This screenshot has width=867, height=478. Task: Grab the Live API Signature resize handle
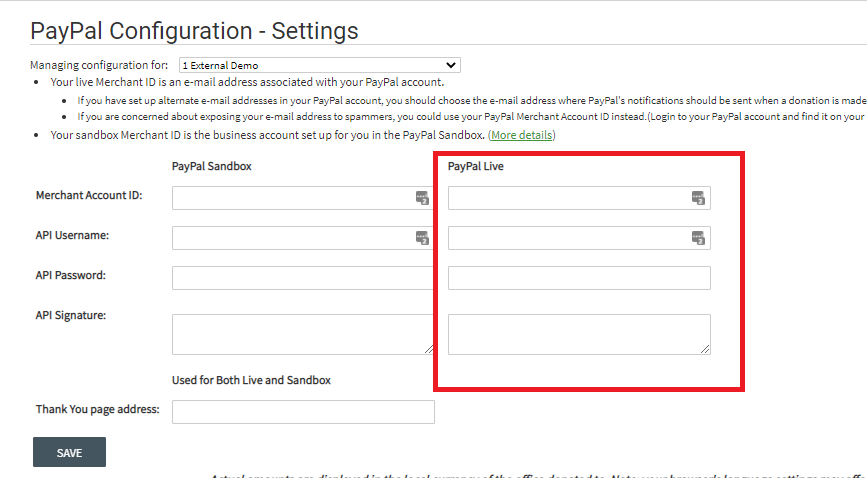click(705, 349)
